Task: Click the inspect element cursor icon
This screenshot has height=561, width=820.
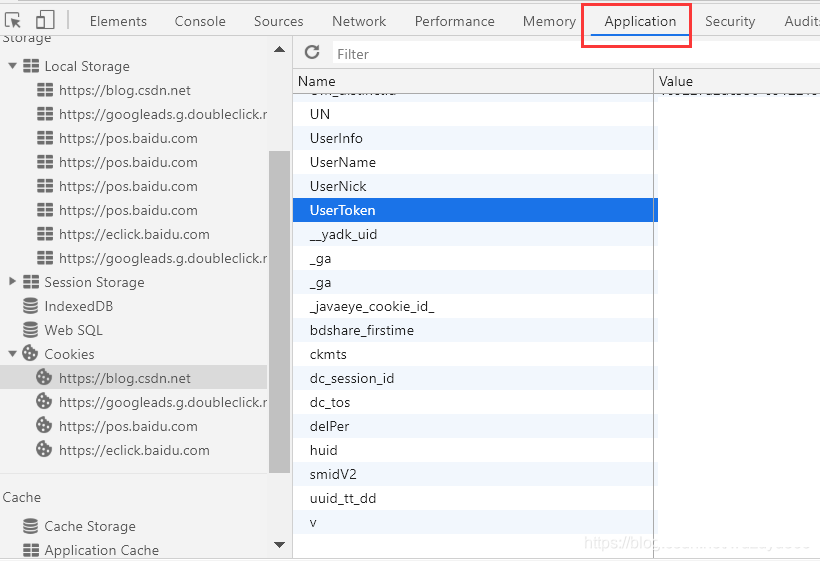Action: [x=13, y=20]
